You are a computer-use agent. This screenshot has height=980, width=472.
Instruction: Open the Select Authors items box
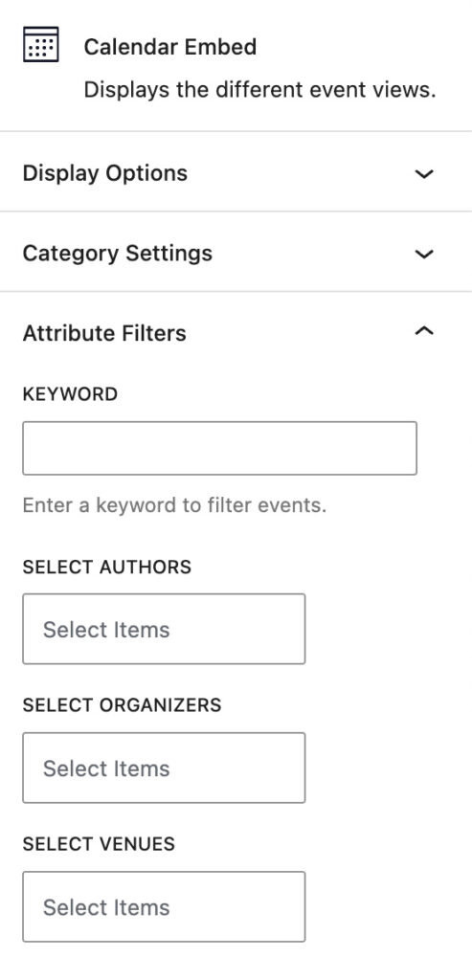tap(164, 629)
